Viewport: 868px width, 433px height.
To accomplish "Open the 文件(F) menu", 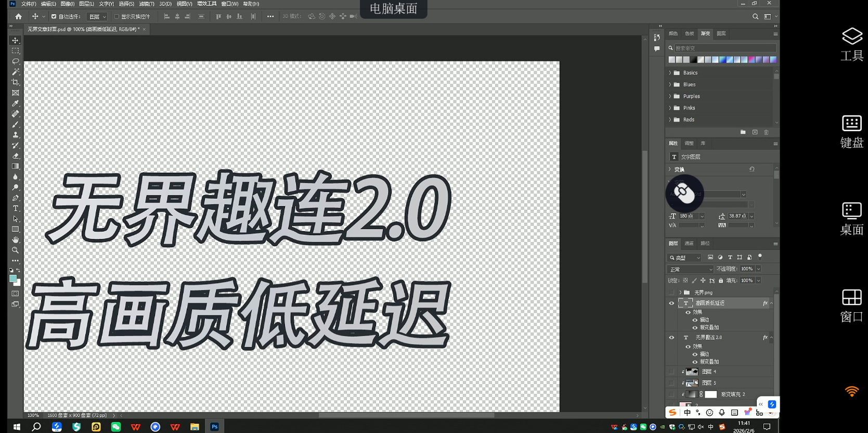I will 29,4.
